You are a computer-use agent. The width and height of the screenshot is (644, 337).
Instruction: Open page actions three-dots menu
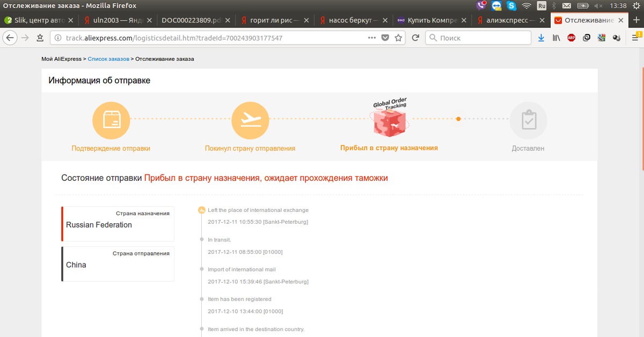[371, 38]
